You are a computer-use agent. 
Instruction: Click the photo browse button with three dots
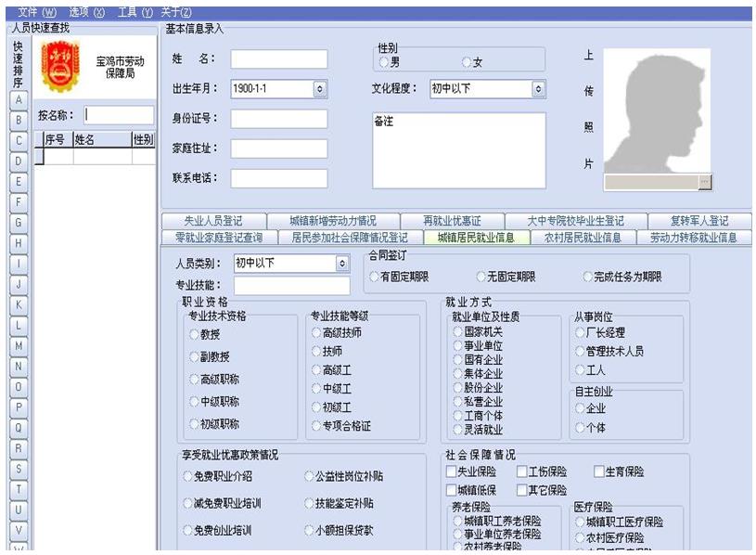pyautogui.click(x=705, y=182)
